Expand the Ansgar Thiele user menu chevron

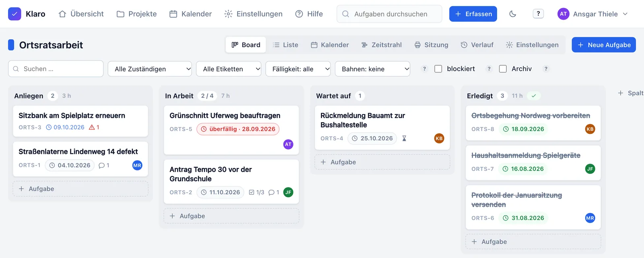click(625, 14)
